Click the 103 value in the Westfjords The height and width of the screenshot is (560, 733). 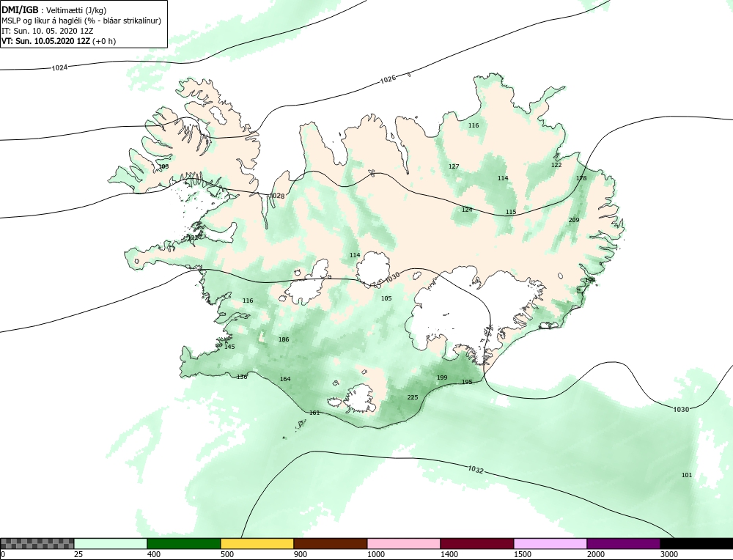click(x=163, y=166)
